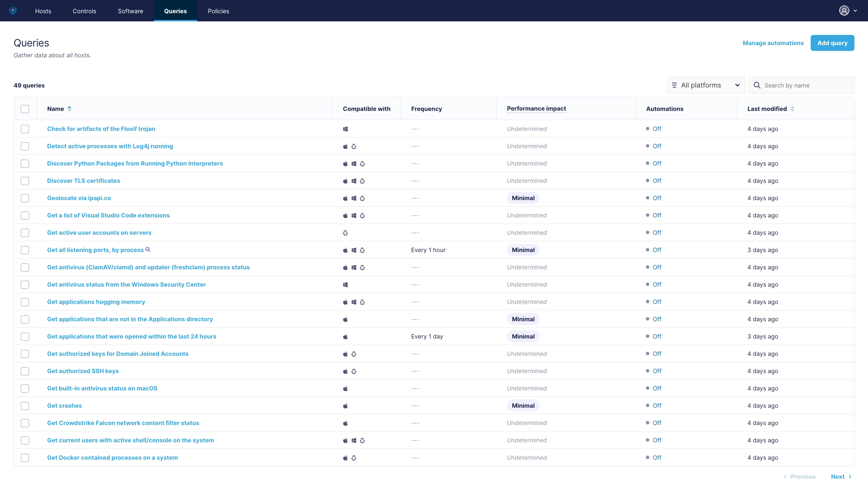
Task: Click the Windows platform compatibility icon
Action: pyautogui.click(x=346, y=129)
